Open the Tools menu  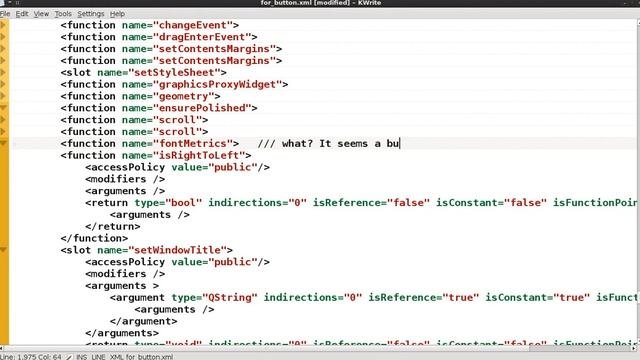[63, 14]
